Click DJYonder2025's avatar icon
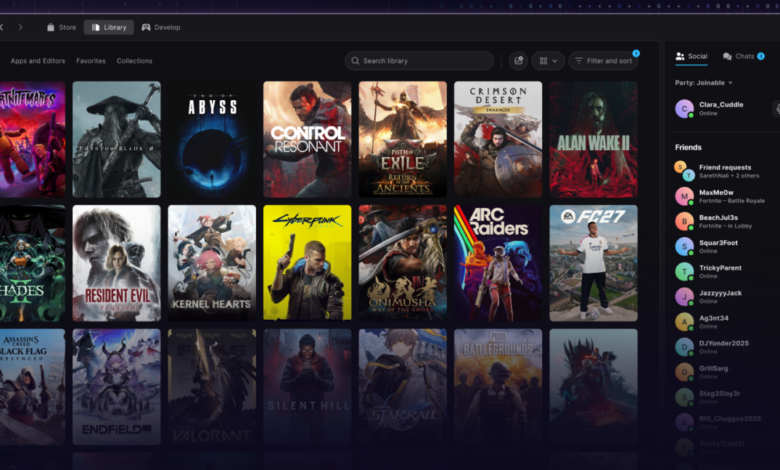Viewport: 780px width, 470px height. click(x=684, y=347)
